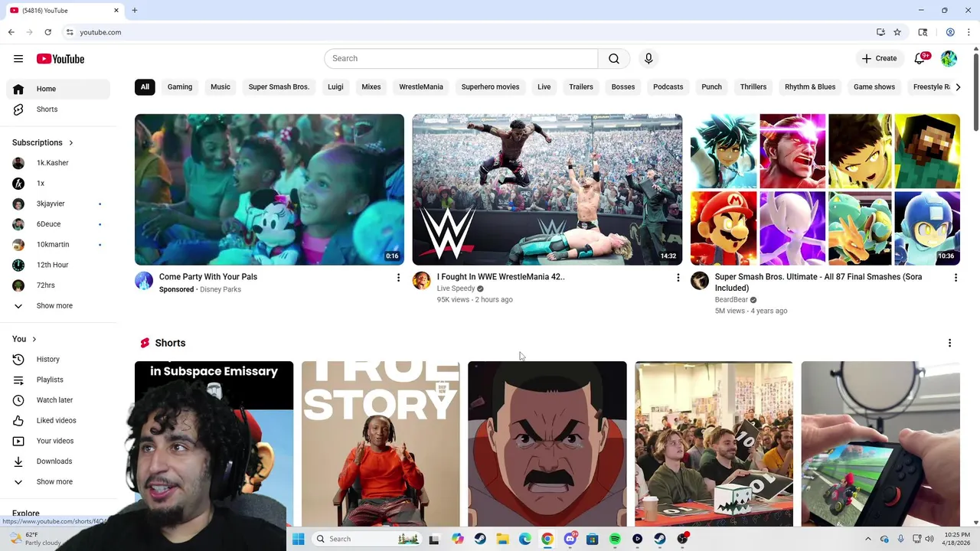Select the Superhero movies chip
980x551 pixels.
click(x=490, y=87)
